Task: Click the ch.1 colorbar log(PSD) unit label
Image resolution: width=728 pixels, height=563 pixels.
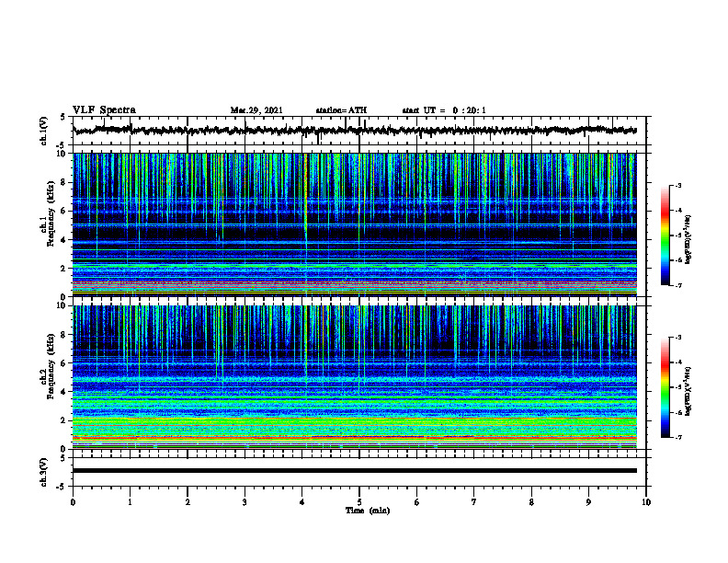Action: (688, 240)
